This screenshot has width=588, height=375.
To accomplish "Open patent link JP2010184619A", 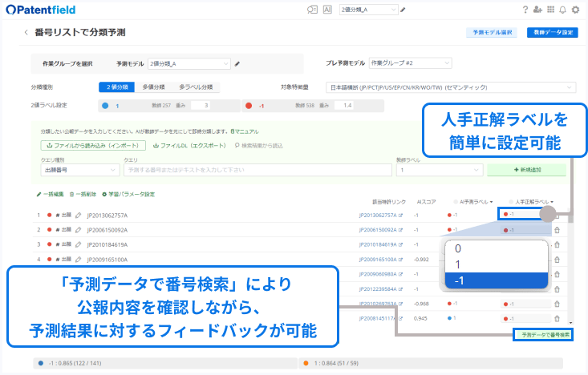I will (x=380, y=244).
